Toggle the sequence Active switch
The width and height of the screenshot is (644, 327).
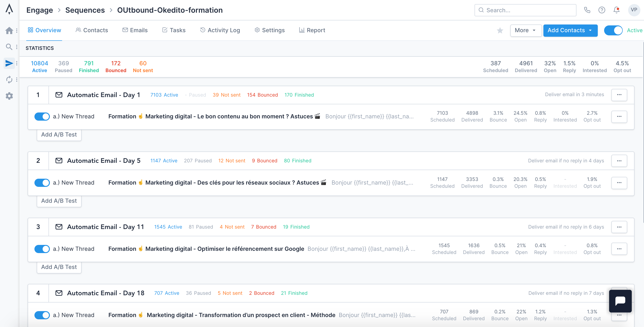click(613, 31)
